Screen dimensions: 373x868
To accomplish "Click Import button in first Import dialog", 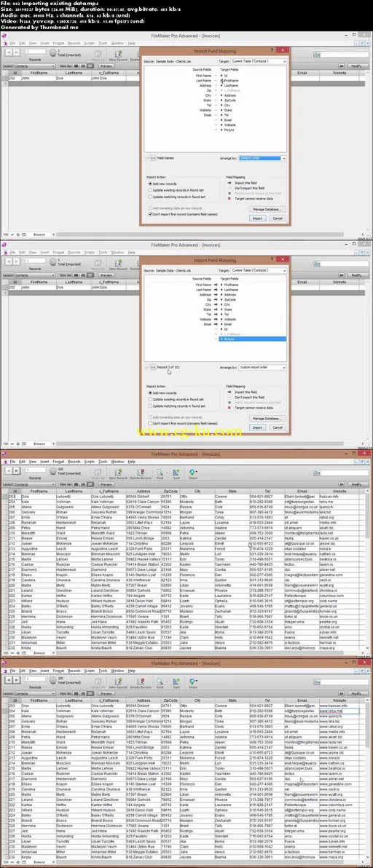I will [x=257, y=218].
